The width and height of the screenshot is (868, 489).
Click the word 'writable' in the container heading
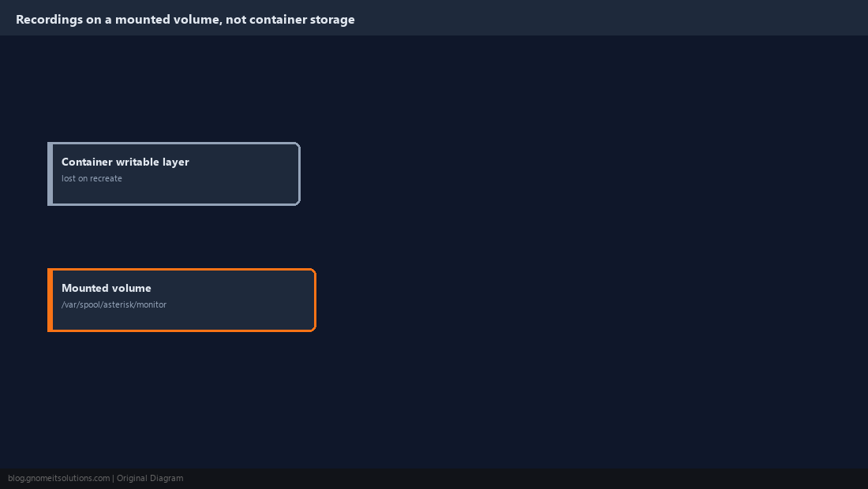pyautogui.click(x=137, y=162)
